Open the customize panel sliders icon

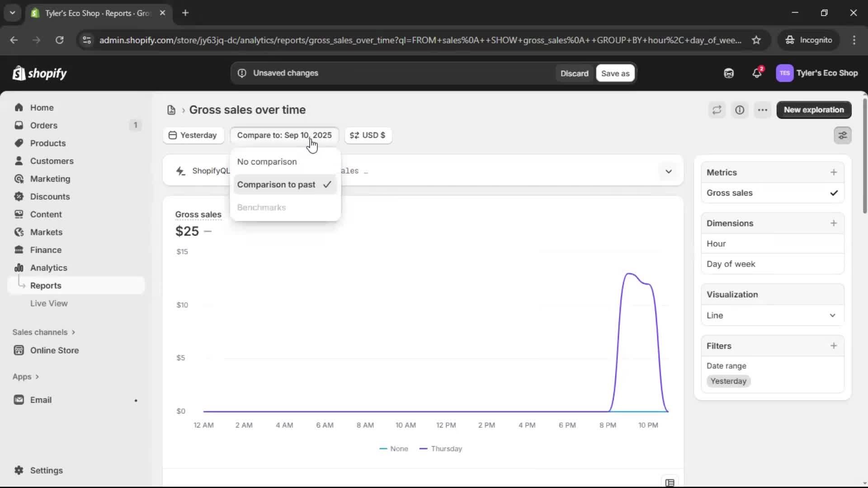point(842,135)
